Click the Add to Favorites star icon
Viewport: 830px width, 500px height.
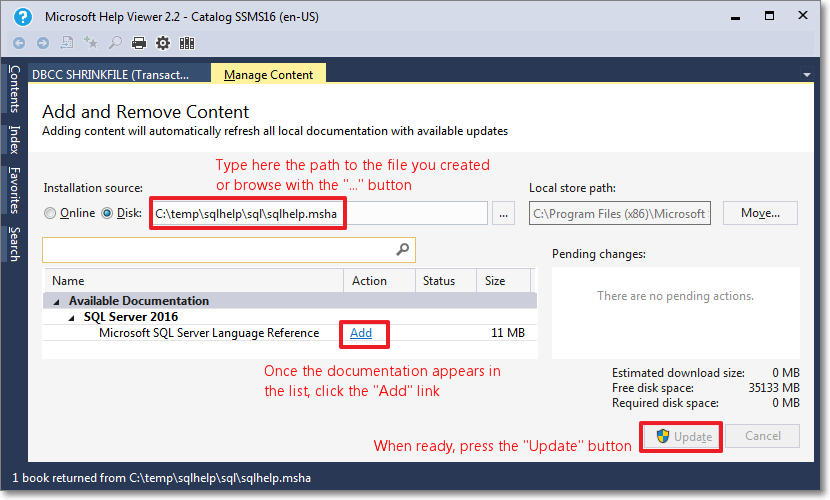point(91,43)
